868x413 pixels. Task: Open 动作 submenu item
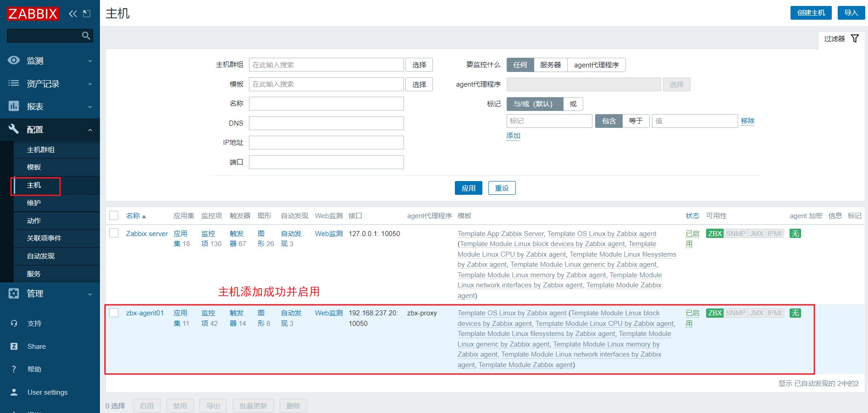click(x=57, y=220)
